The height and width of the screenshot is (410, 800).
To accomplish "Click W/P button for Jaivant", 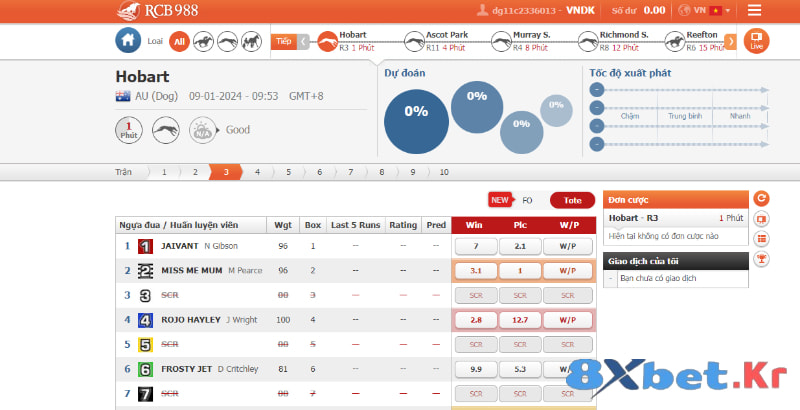I will point(567,246).
